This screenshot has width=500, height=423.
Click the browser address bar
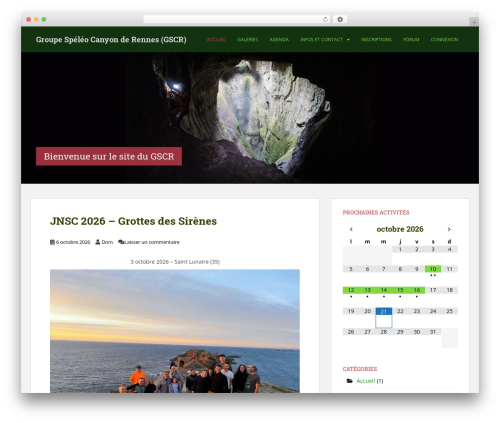[x=237, y=19]
